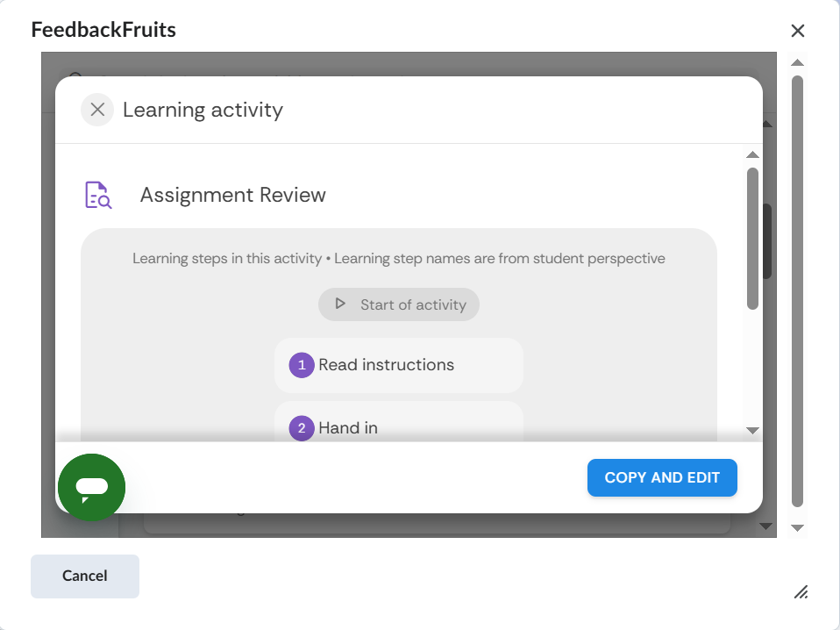
Task: Click the Assignment Review document icon
Action: pyautogui.click(x=98, y=195)
